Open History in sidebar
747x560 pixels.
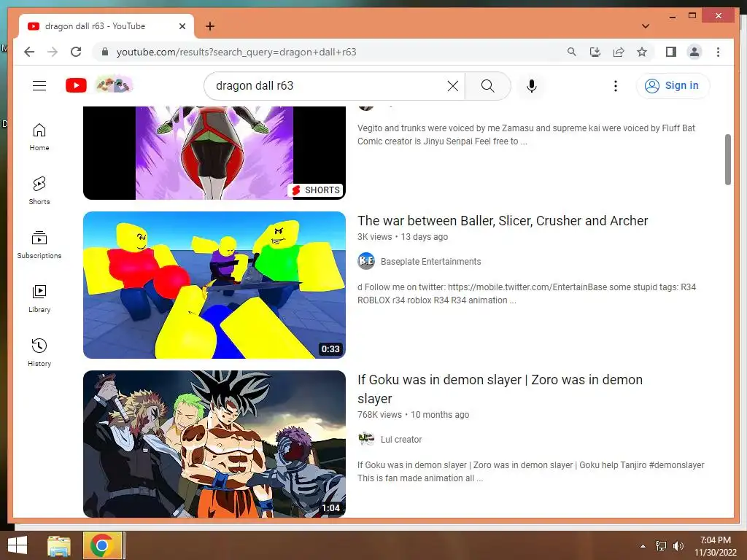[x=39, y=353]
